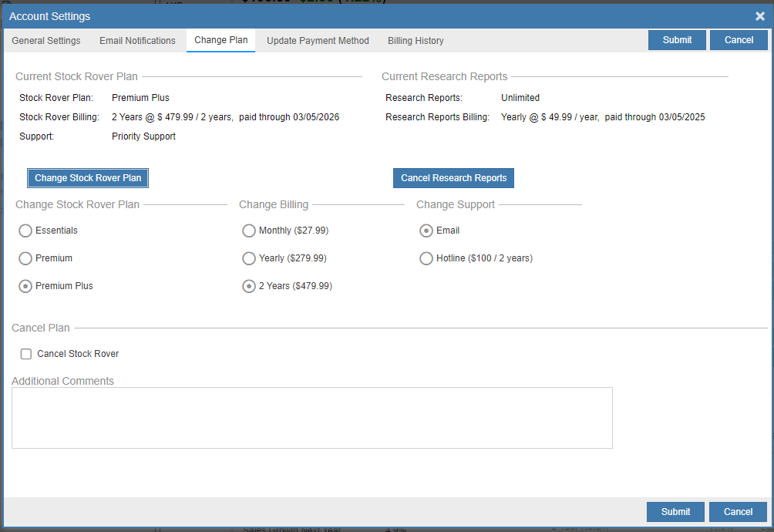Choose Hotline ($100 / 2 years) support
Image resolution: width=774 pixels, height=532 pixels.
[426, 258]
